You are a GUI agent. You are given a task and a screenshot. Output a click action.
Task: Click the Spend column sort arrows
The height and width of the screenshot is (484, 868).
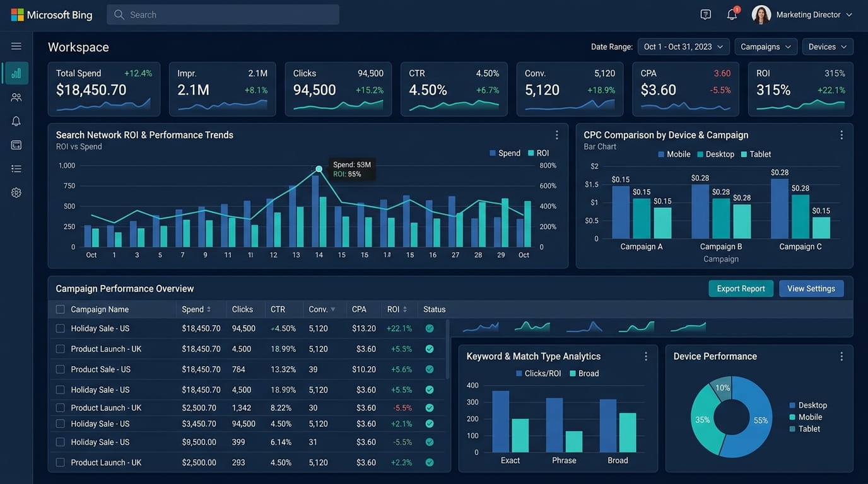click(209, 309)
